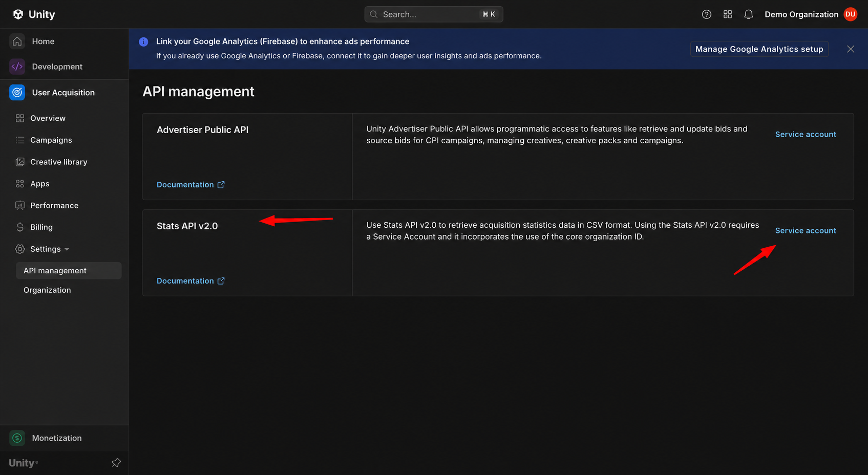
Task: Click the ⌘K shortcut badge
Action: 489,14
